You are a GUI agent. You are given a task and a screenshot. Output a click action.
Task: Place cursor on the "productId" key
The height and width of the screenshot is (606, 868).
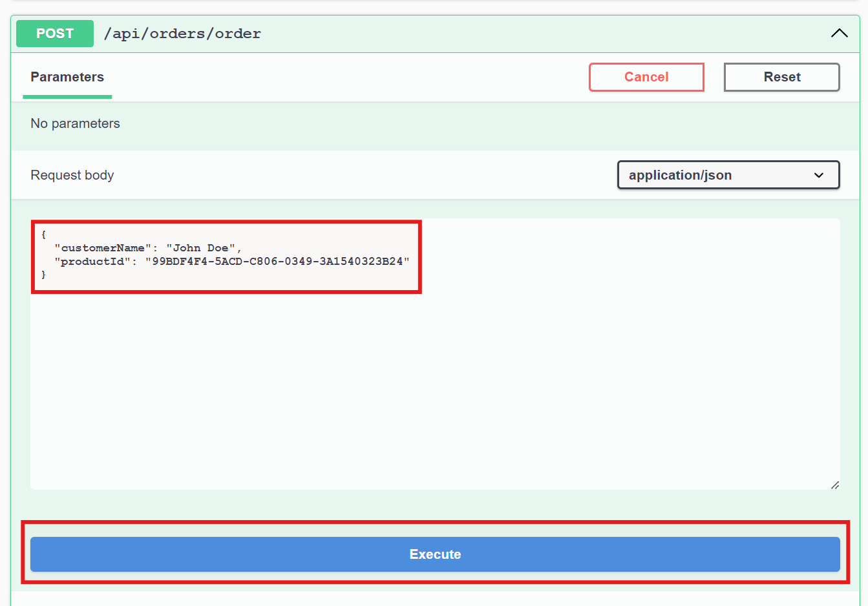[92, 262]
